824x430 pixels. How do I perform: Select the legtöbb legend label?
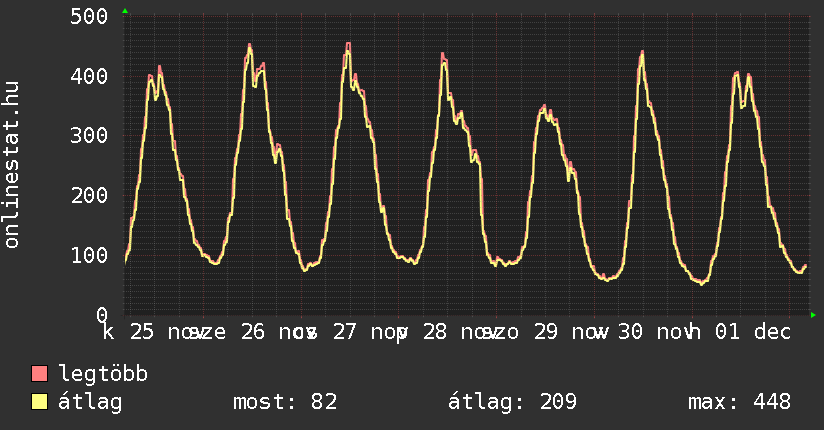coord(104,375)
